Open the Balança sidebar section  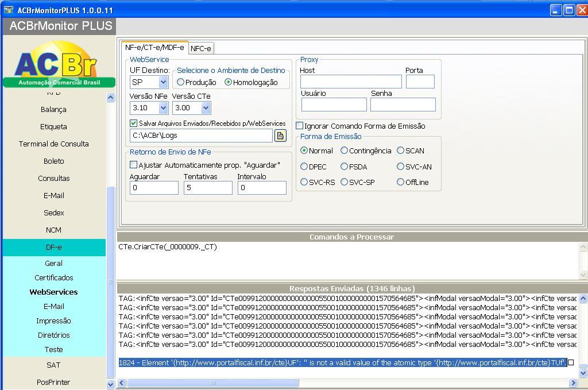[53, 110]
